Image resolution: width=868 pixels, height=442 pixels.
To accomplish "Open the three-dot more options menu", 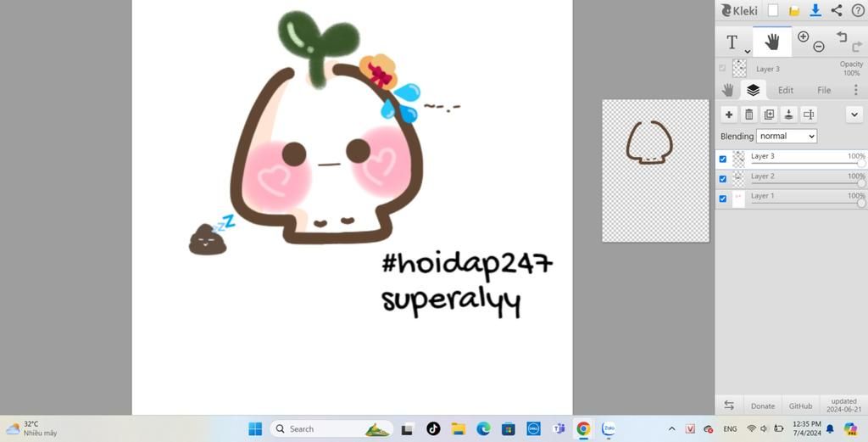I will point(856,90).
